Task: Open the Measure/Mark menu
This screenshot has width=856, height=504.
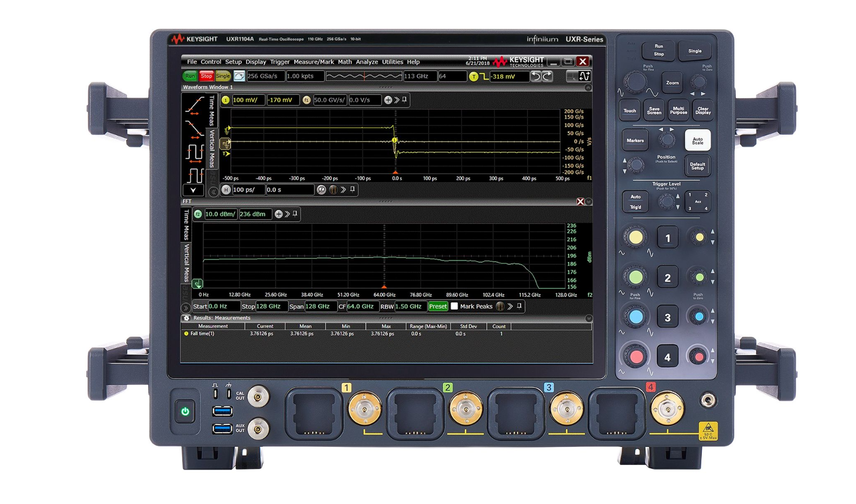Action: 314,62
